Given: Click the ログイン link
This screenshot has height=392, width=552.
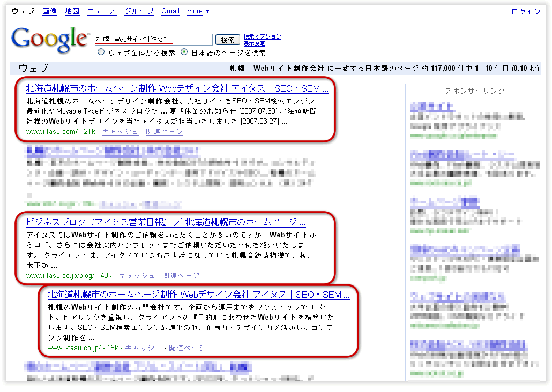Looking at the screenshot, I should click(x=526, y=12).
